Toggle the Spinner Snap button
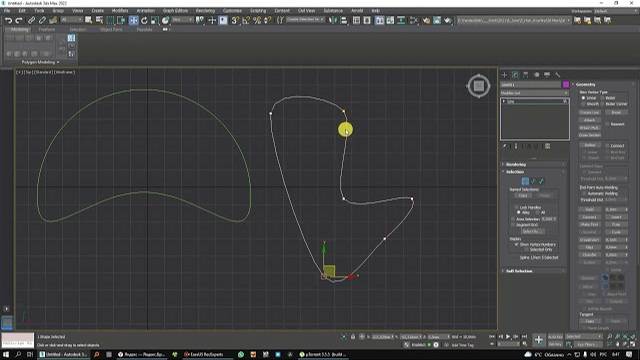Screen dimensions: 640x360 267,20
